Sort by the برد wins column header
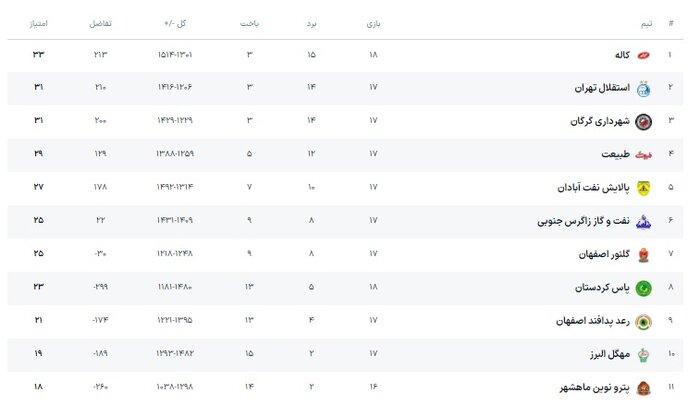This screenshot has width=700, height=406. [x=311, y=22]
